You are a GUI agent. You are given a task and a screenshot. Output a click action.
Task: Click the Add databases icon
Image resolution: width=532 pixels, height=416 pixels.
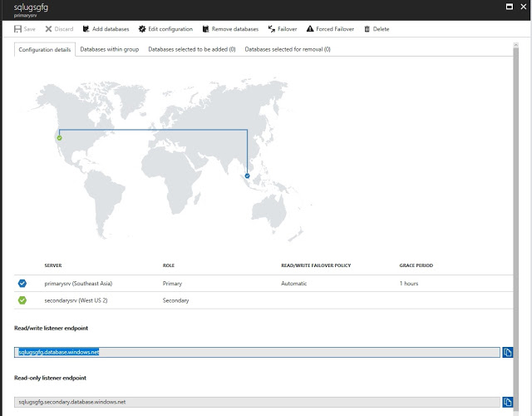click(86, 29)
